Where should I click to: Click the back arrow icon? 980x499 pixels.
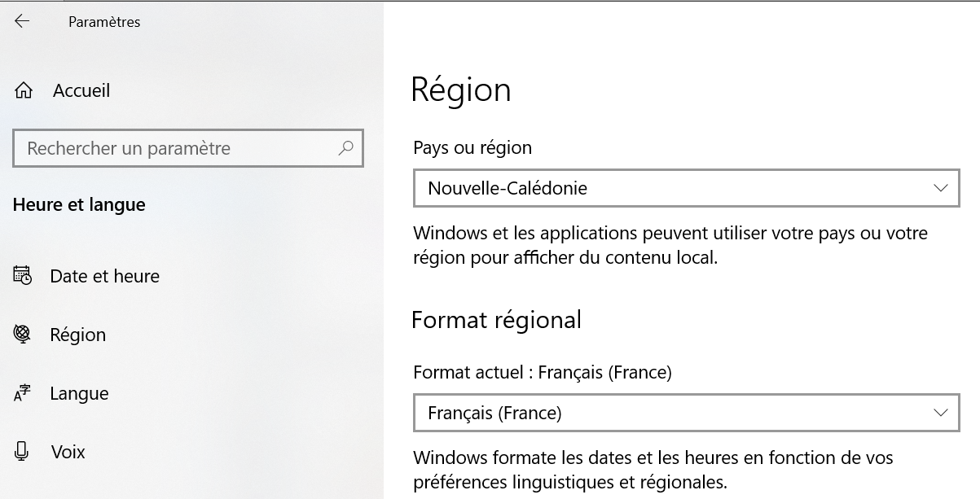click(22, 22)
